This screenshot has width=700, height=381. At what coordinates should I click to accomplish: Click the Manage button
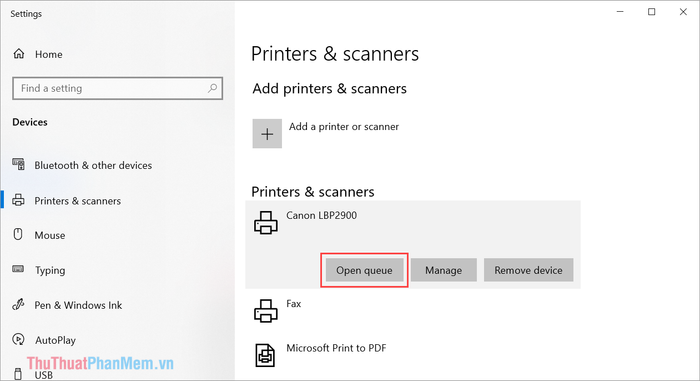point(444,270)
